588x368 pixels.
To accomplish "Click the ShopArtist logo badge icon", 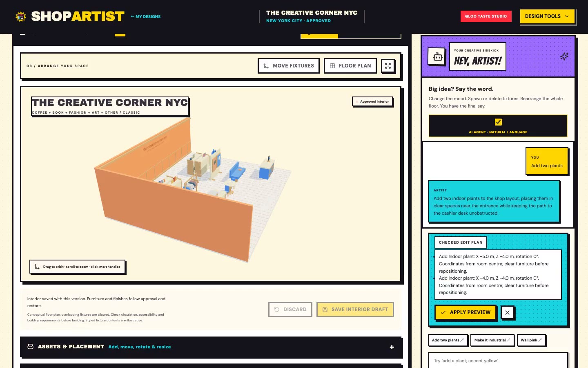I will [21, 16].
